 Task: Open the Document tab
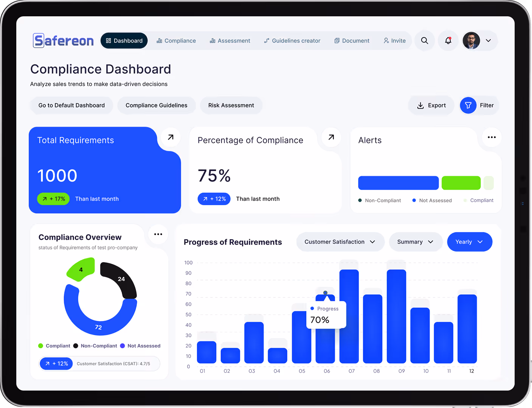[352, 40]
